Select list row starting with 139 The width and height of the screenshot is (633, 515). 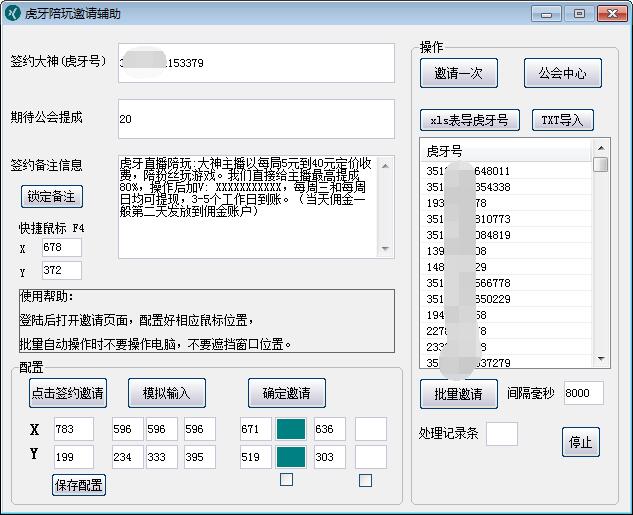tap(507, 251)
